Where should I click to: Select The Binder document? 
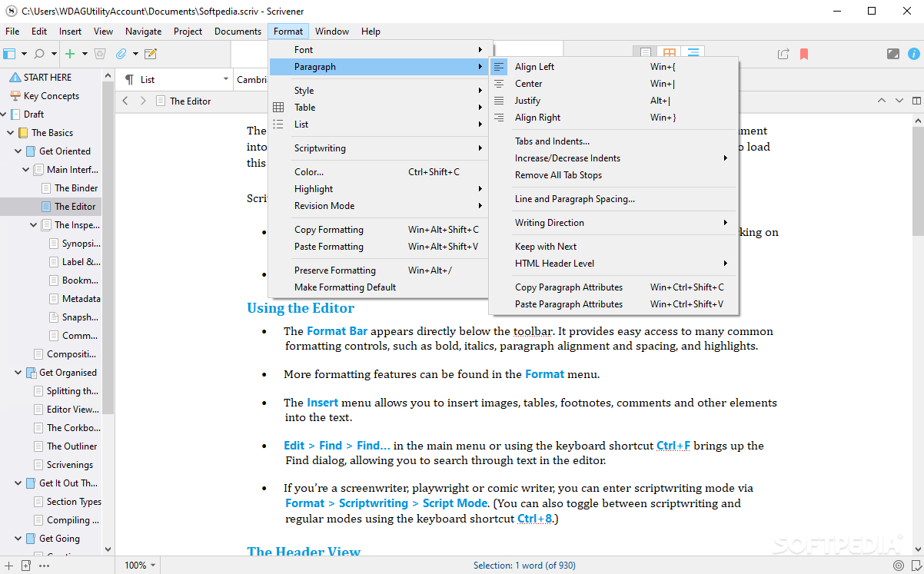(x=76, y=188)
